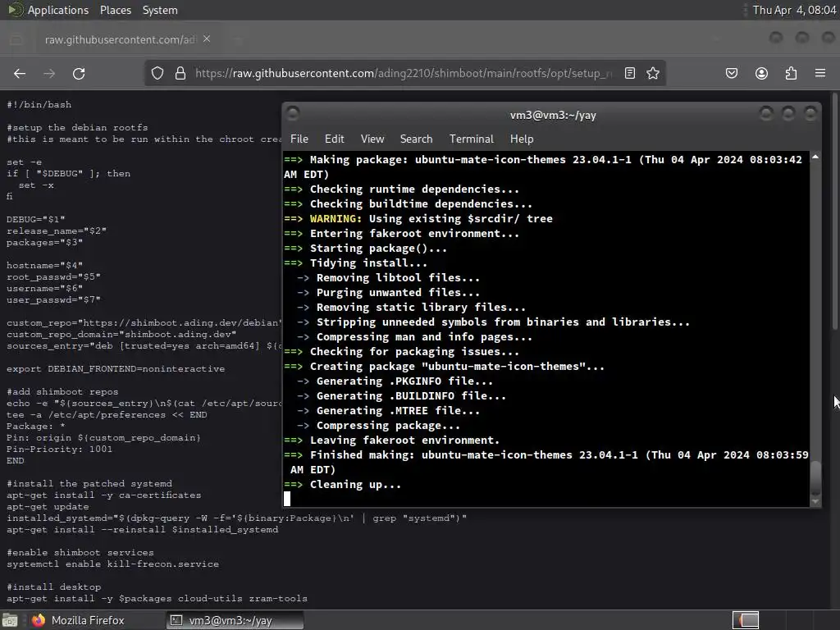Click terminal icon in taskbar entry
This screenshot has height=630, width=840.
[x=176, y=620]
